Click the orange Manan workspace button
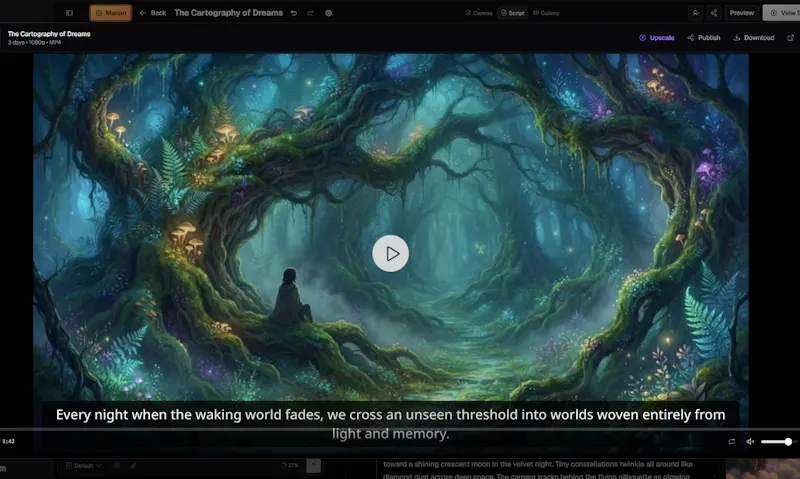Image resolution: width=800 pixels, height=479 pixels. 111,13
